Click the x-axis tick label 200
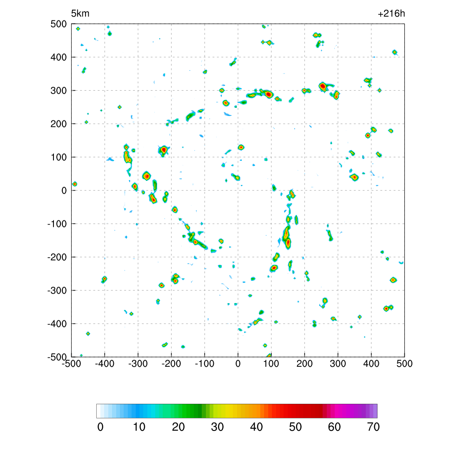The image size is (476, 476). (304, 364)
